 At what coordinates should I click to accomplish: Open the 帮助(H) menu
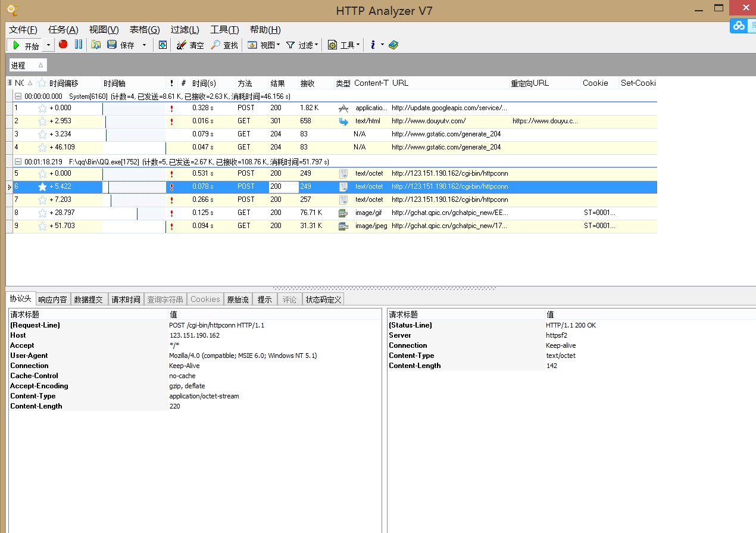coord(265,30)
